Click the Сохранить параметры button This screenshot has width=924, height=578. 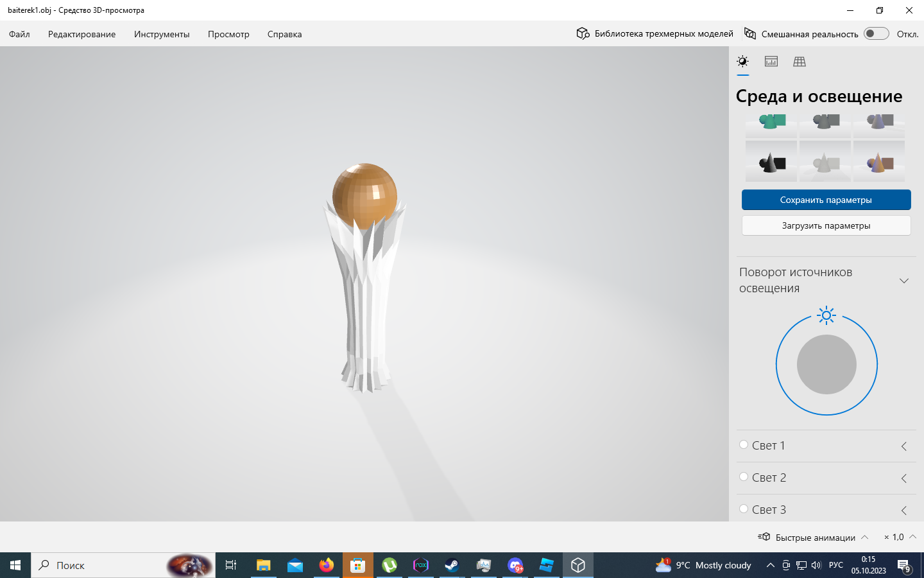click(826, 200)
